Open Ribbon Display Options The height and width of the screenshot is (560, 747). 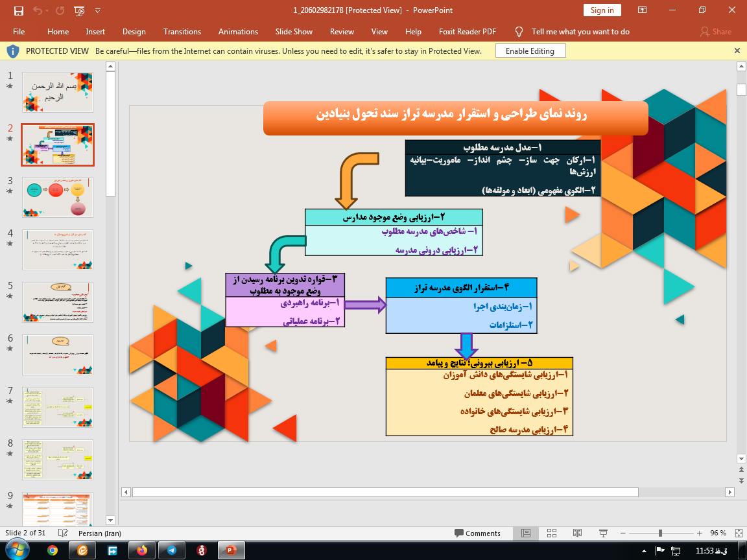pyautogui.click(x=642, y=10)
